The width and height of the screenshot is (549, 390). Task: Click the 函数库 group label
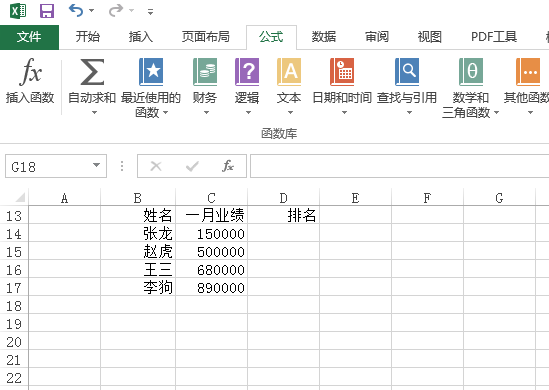(x=279, y=134)
